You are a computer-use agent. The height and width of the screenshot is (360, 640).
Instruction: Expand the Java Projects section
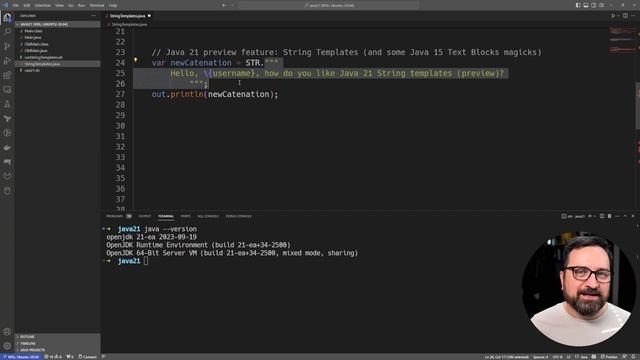coord(58,350)
